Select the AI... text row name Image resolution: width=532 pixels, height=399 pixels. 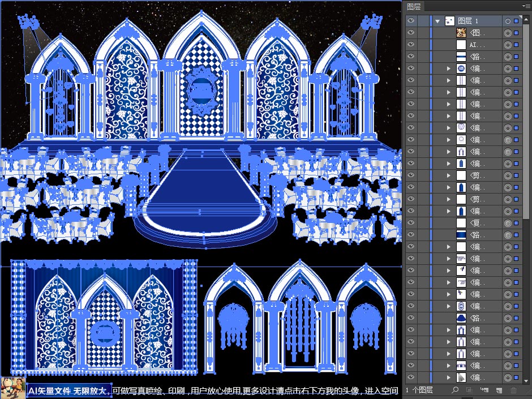477,45
